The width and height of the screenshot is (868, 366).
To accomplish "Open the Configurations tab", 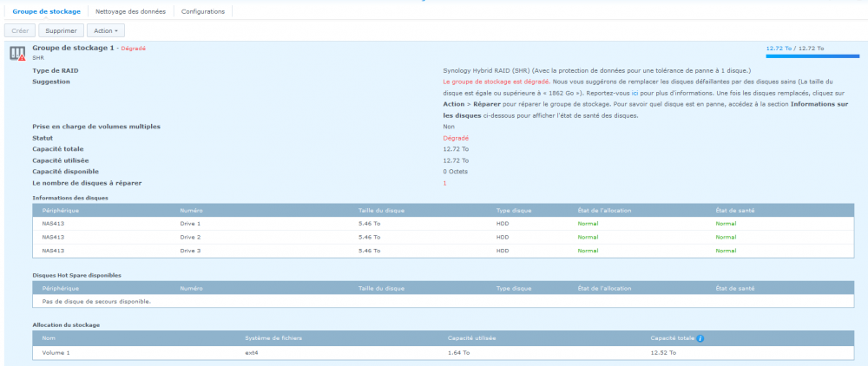I will 203,11.
